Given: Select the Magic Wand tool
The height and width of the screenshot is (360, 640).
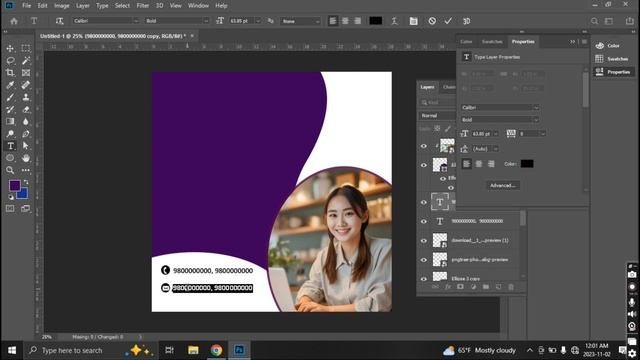Looking at the screenshot, I should pyautogui.click(x=26, y=61).
